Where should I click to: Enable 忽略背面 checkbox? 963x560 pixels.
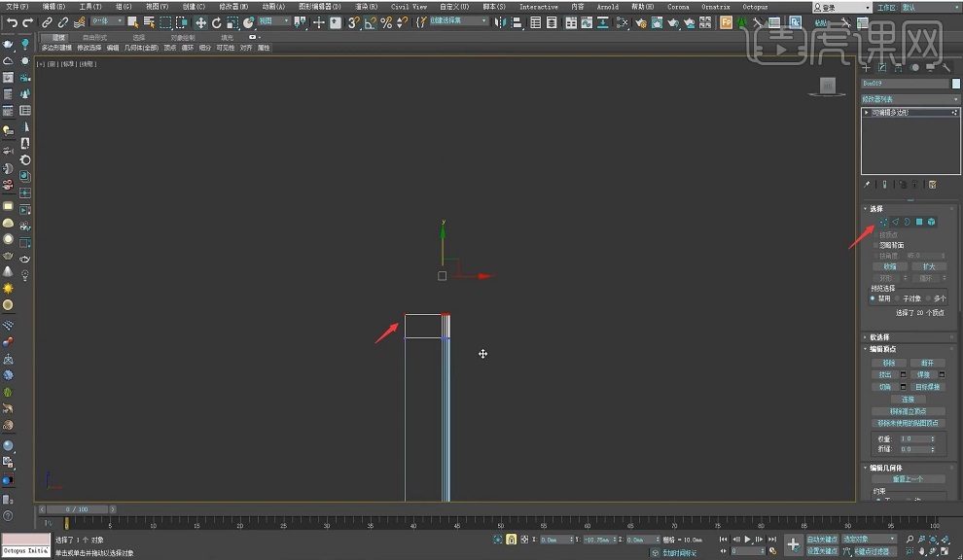pyautogui.click(x=874, y=245)
